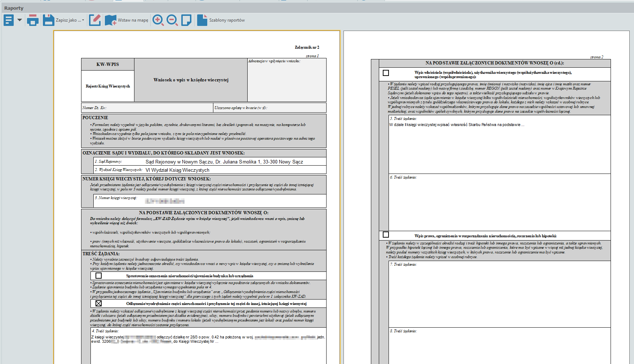Click the map-with-plus icon
Image resolution: width=634 pixels, height=364 pixels.
pyautogui.click(x=111, y=20)
